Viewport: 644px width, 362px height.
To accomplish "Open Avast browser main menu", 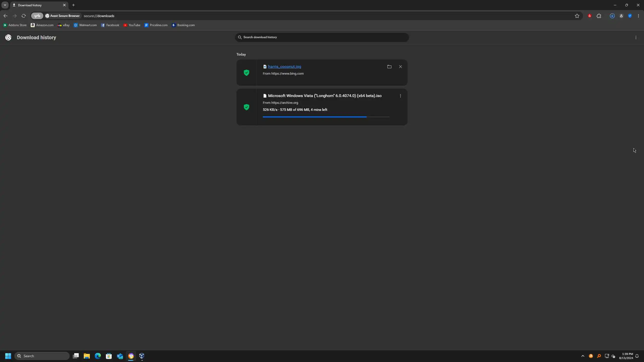I will click(x=638, y=16).
